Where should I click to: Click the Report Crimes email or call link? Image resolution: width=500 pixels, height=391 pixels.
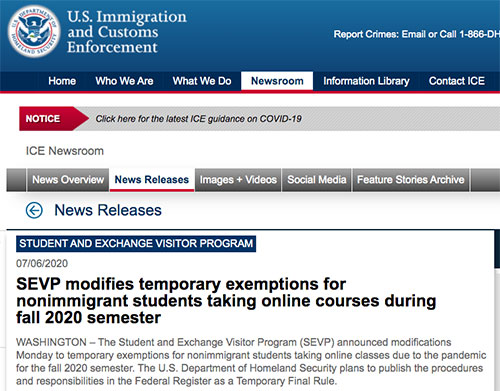(x=417, y=34)
